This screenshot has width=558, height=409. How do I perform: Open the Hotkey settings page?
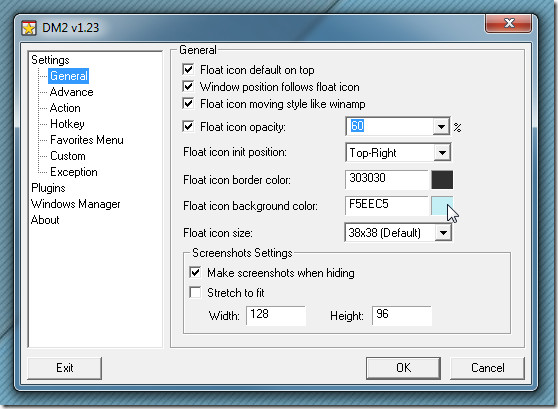pos(67,124)
